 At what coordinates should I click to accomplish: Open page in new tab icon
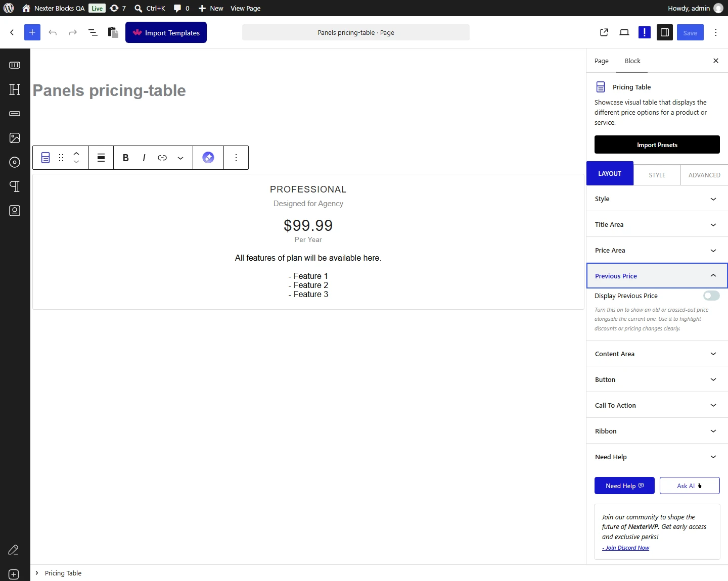coord(604,32)
